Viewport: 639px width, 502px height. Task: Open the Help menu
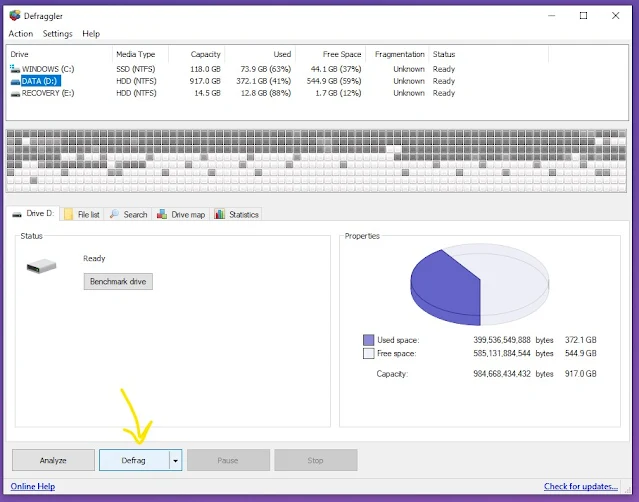(91, 34)
